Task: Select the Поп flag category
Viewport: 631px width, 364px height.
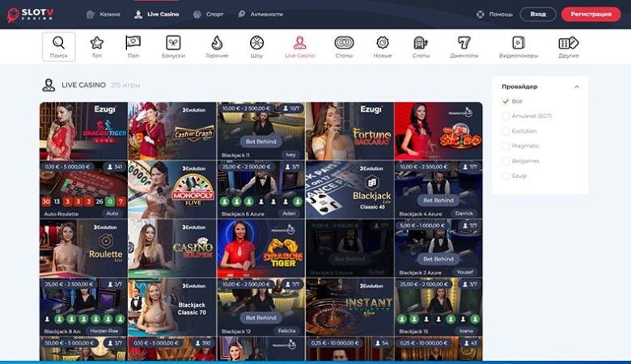Action: (133, 47)
